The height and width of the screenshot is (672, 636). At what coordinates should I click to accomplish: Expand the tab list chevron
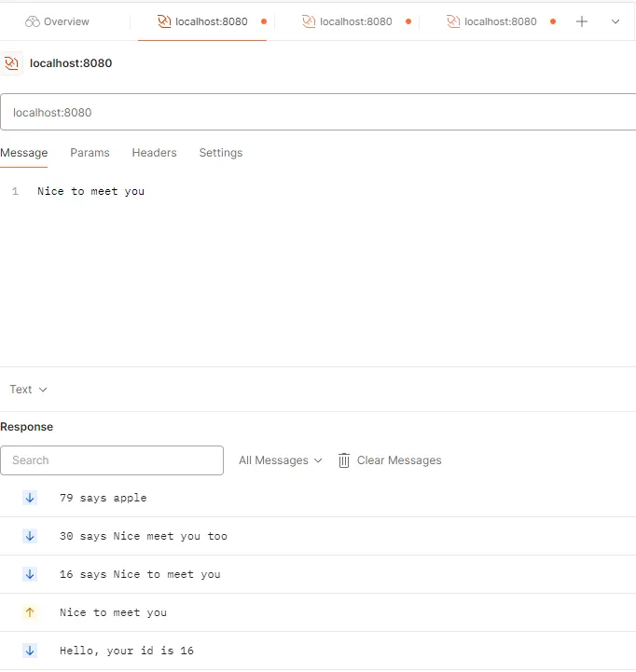pos(615,21)
